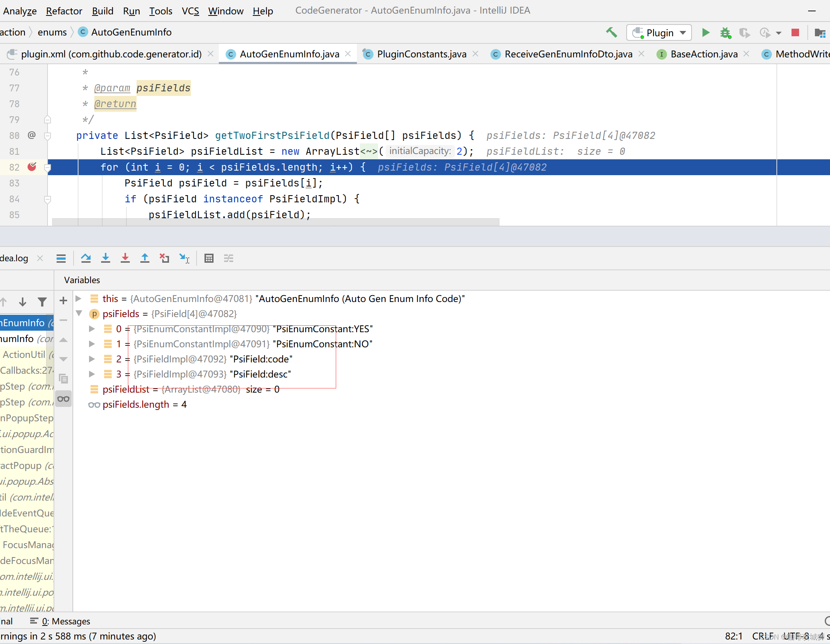
Task: Click the Evaluate Expression calculator icon
Action: point(209,259)
